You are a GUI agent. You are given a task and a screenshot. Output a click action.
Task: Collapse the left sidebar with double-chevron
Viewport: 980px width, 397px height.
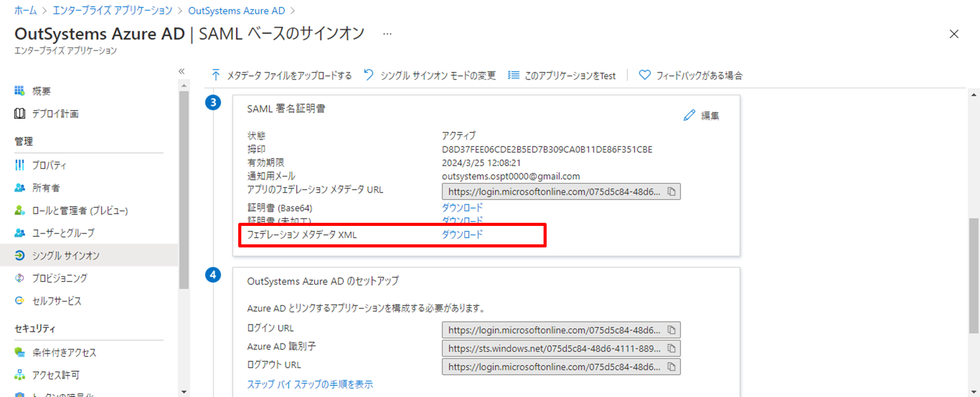coord(182,71)
